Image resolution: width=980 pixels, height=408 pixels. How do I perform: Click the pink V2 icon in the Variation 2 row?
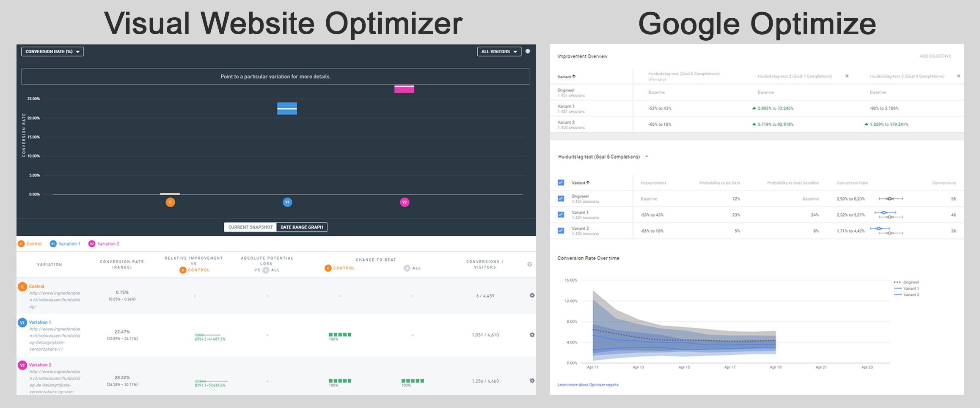(22, 365)
